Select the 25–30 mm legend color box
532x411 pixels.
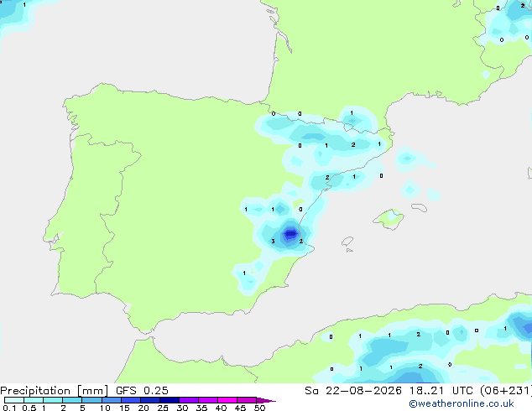coord(170,400)
